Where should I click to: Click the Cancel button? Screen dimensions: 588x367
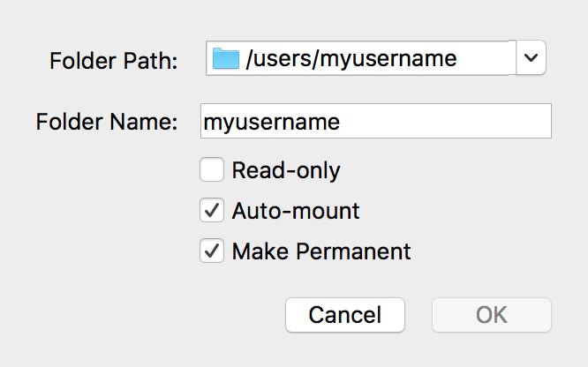(x=345, y=315)
